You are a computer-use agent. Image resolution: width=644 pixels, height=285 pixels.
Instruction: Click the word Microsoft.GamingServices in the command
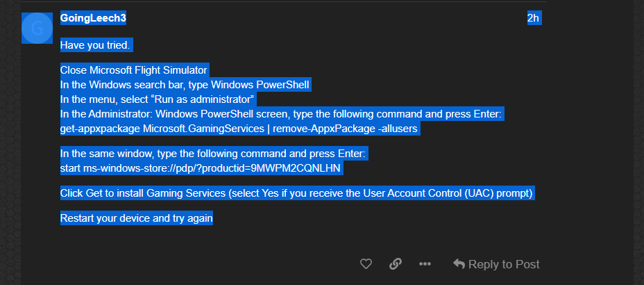[x=203, y=129]
